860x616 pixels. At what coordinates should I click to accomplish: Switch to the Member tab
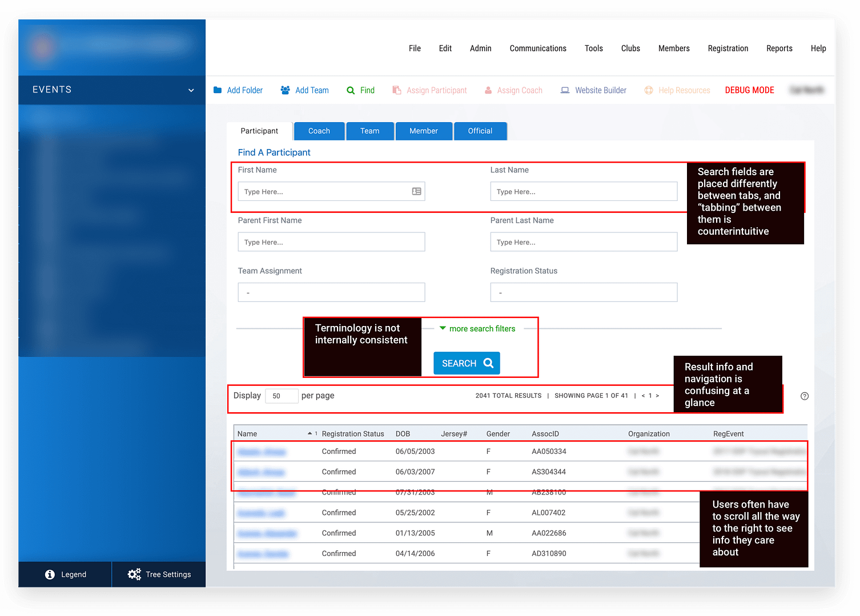point(424,131)
